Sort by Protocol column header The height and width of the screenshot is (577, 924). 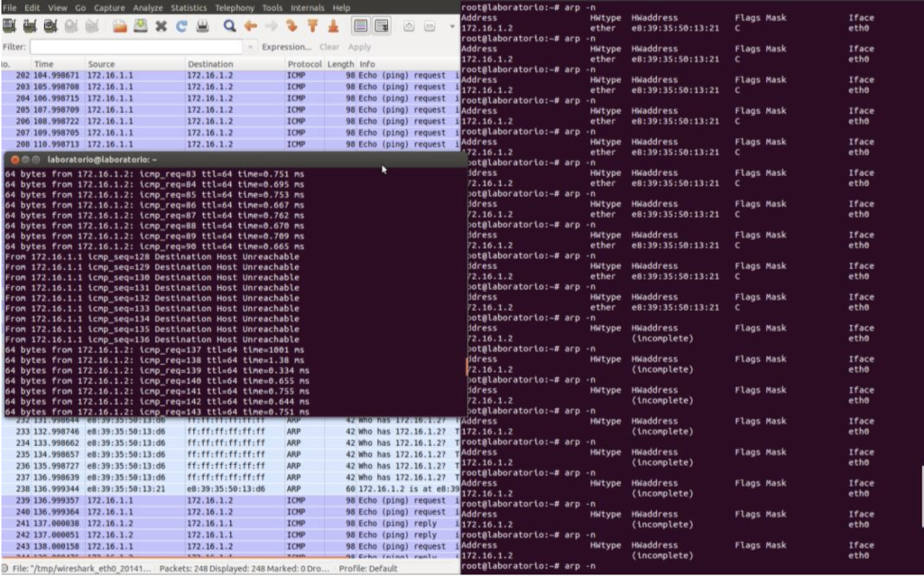[305, 64]
